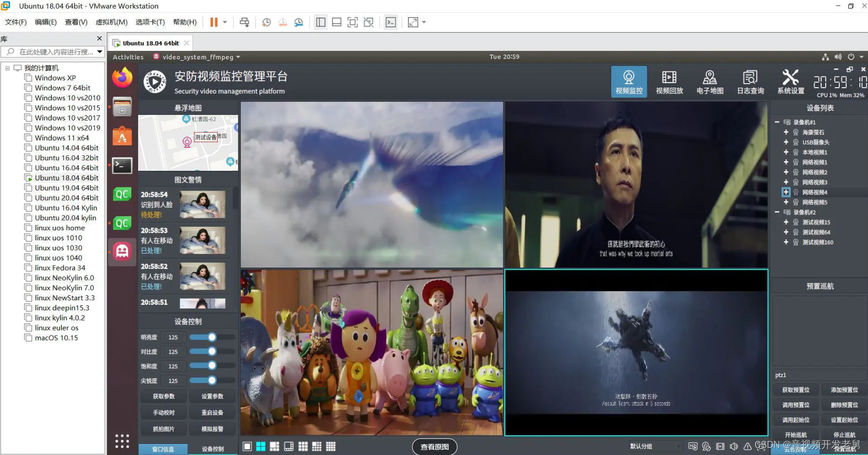Expand the 网络视频4 tree node
This screenshot has width=868, height=455.
785,192
